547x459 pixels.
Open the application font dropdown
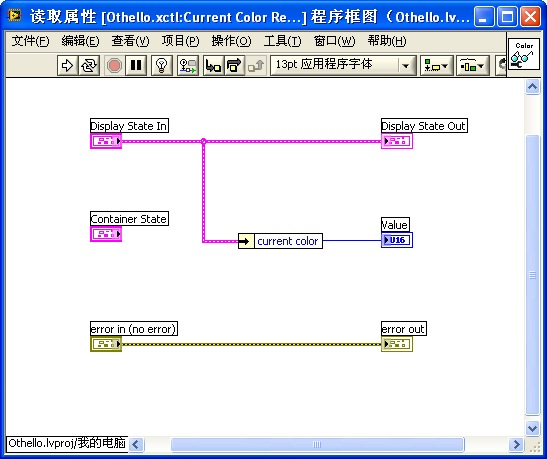(343, 65)
